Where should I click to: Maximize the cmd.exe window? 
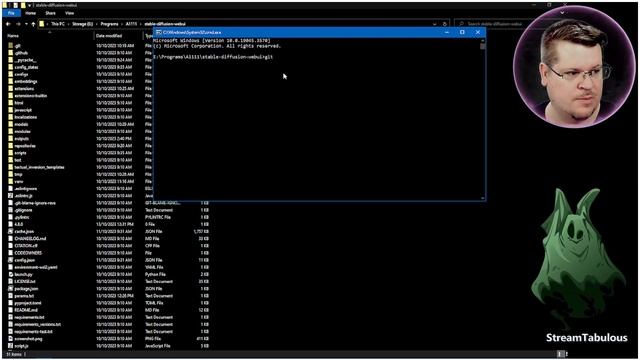(462, 32)
